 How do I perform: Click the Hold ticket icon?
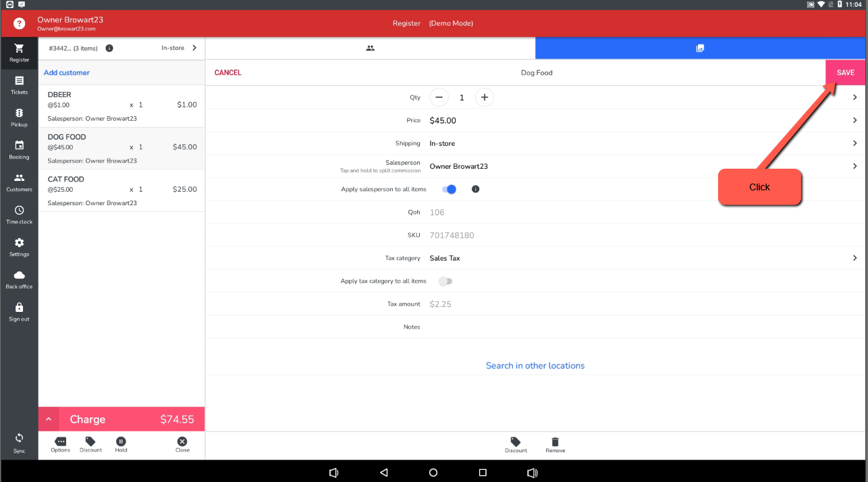(x=121, y=441)
